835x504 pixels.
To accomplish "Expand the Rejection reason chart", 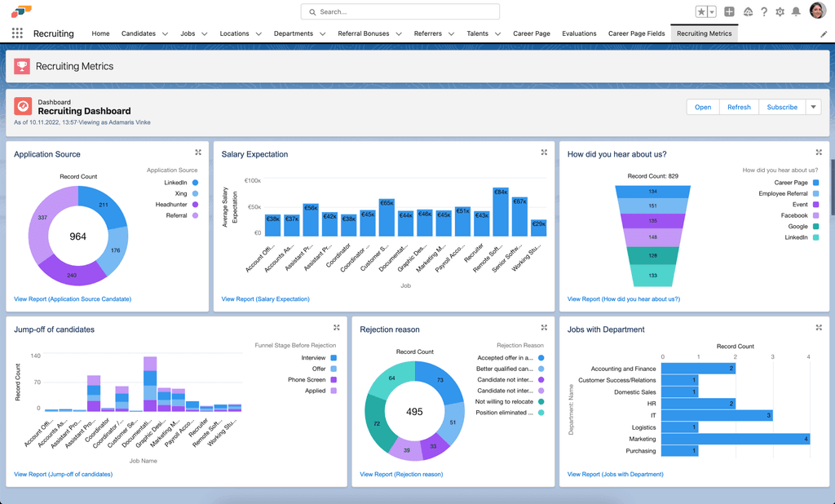I will [544, 328].
